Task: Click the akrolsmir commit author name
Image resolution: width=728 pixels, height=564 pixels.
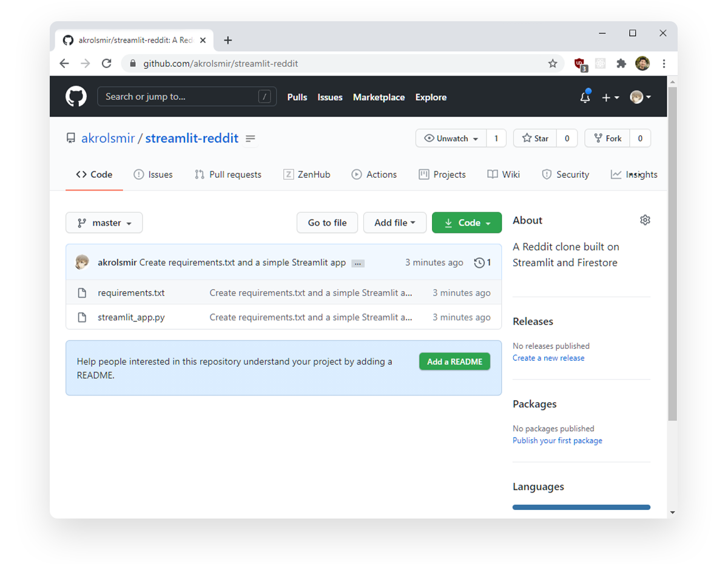Action: coord(117,263)
